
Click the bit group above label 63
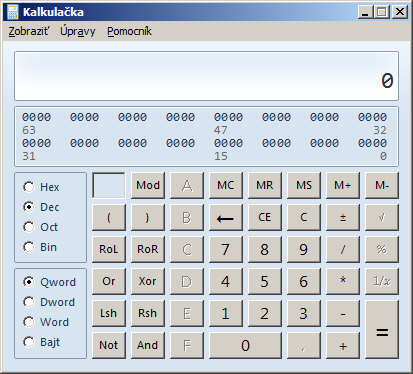coord(36,117)
